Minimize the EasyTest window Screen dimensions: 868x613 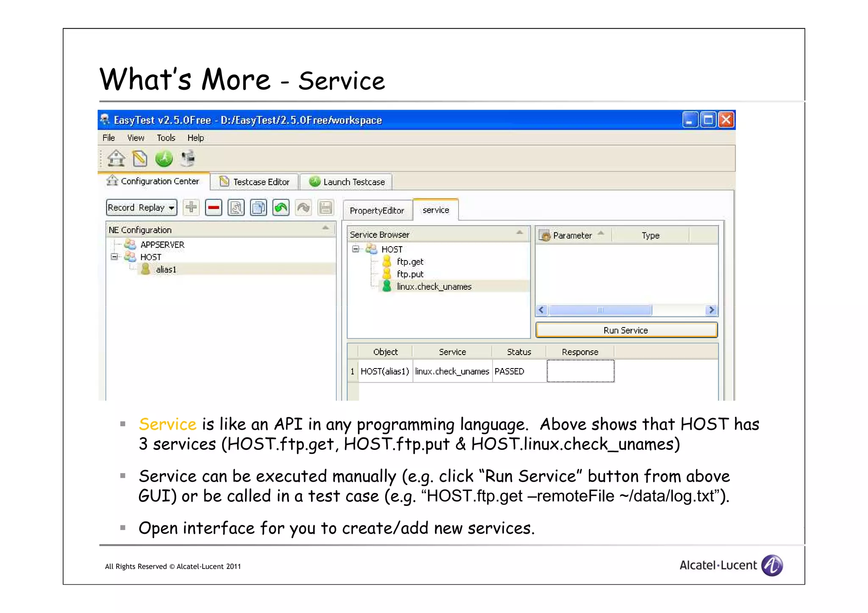coord(690,120)
